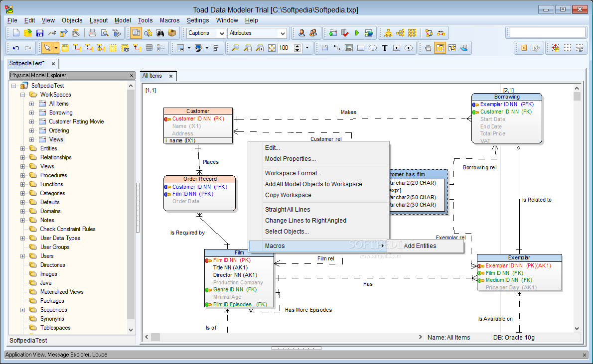
Task: Toggle the Model Explorer panel button
Action: [136, 33]
